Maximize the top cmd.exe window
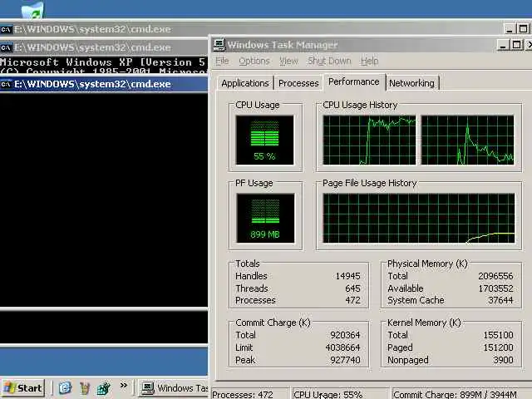 (x=523, y=29)
